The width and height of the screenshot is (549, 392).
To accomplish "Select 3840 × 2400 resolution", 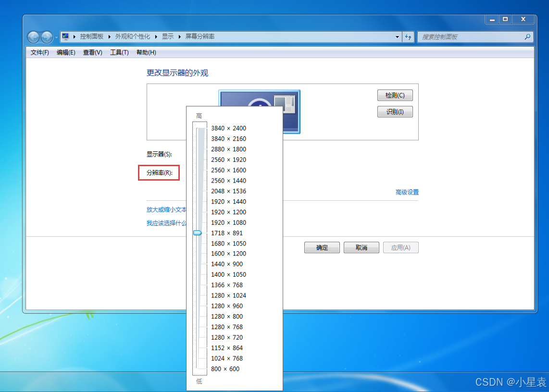I will [228, 128].
